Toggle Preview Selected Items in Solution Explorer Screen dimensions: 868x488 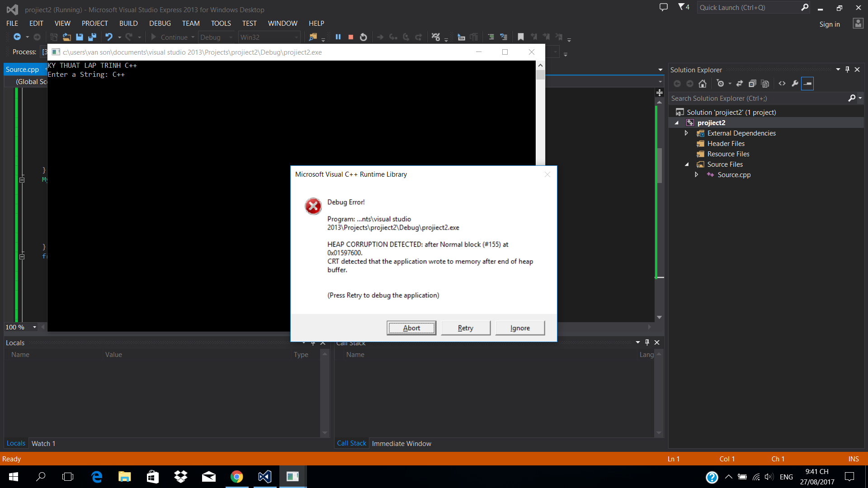coord(807,84)
